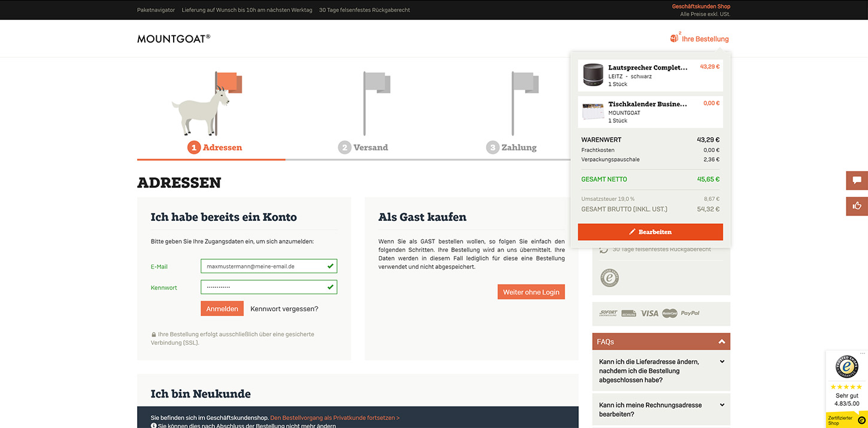This screenshot has width=868, height=428.
Task: Open Paketnavigator in the top bar
Action: (156, 10)
